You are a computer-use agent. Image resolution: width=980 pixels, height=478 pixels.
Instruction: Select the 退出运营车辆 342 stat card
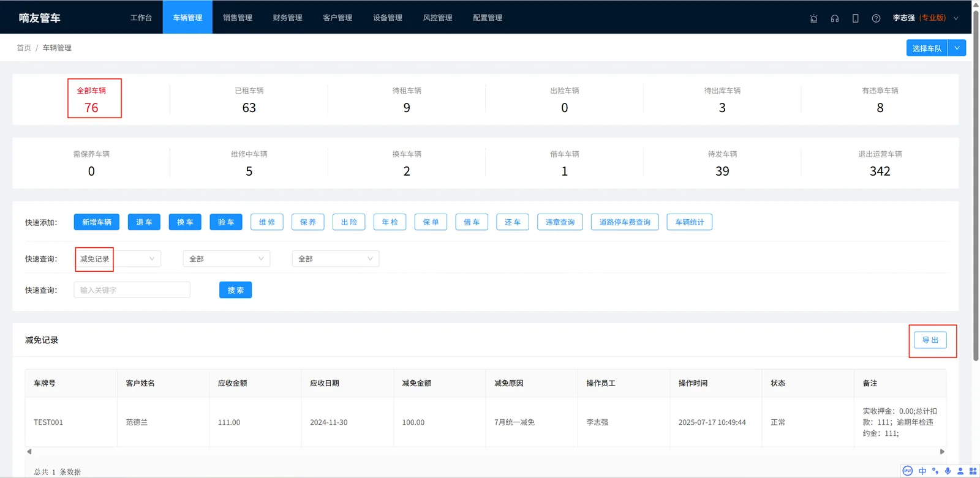(x=880, y=163)
